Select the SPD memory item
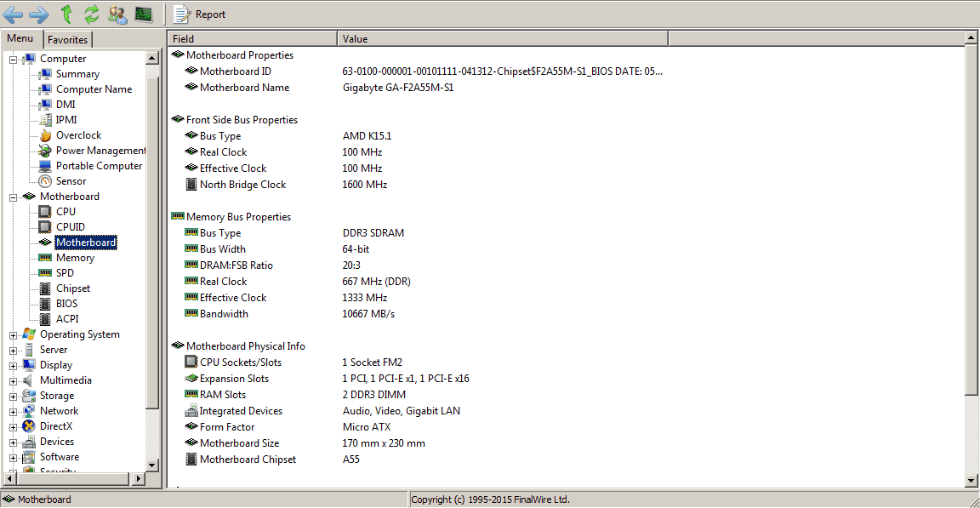This screenshot has height=508, width=980. click(x=65, y=273)
